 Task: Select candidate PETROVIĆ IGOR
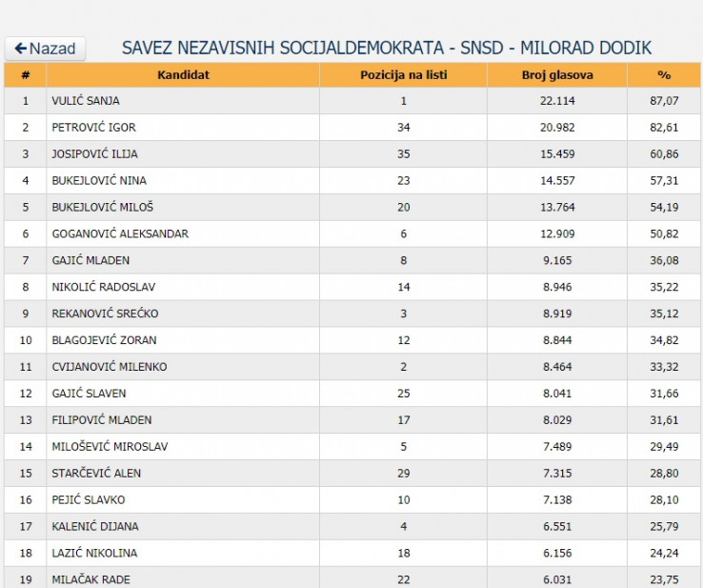pos(92,128)
